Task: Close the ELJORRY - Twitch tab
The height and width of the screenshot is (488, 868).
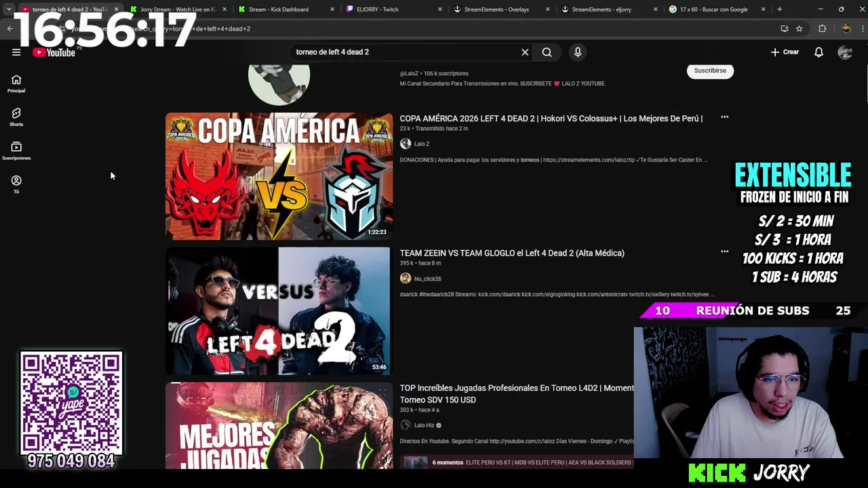Action: (x=440, y=9)
